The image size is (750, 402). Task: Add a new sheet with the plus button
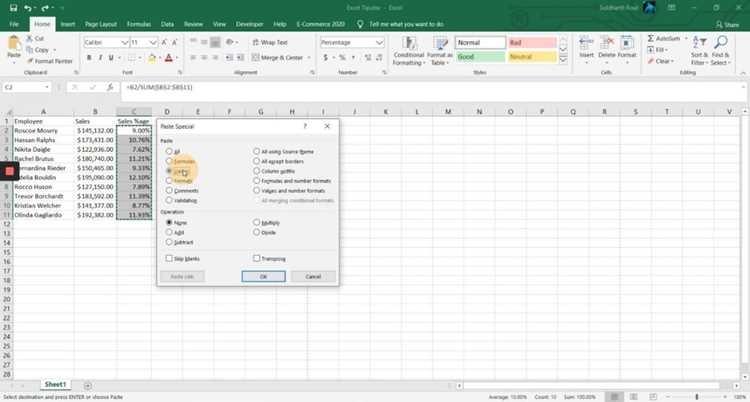click(88, 385)
